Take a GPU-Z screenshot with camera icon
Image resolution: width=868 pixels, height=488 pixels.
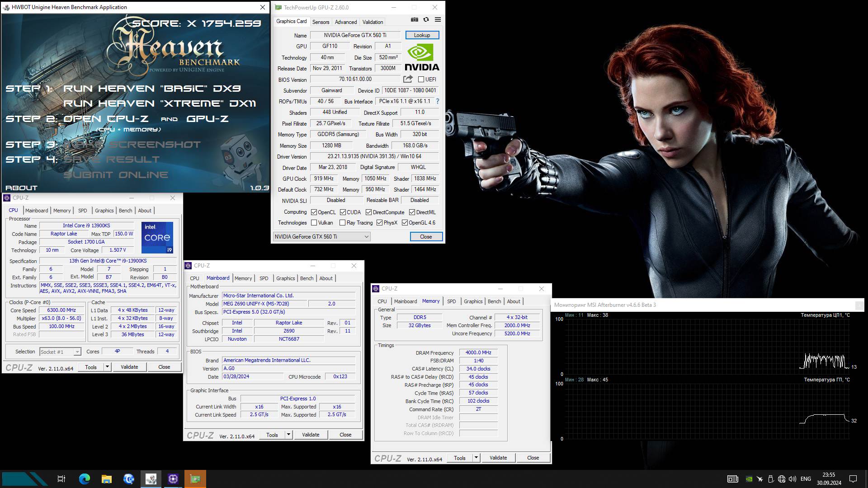click(x=414, y=20)
